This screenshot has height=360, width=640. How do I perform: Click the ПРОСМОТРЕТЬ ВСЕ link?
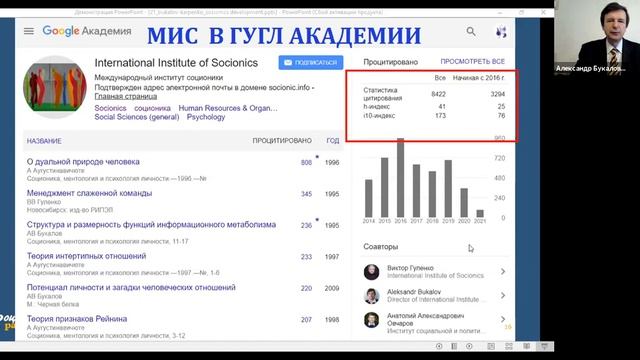pos(472,61)
